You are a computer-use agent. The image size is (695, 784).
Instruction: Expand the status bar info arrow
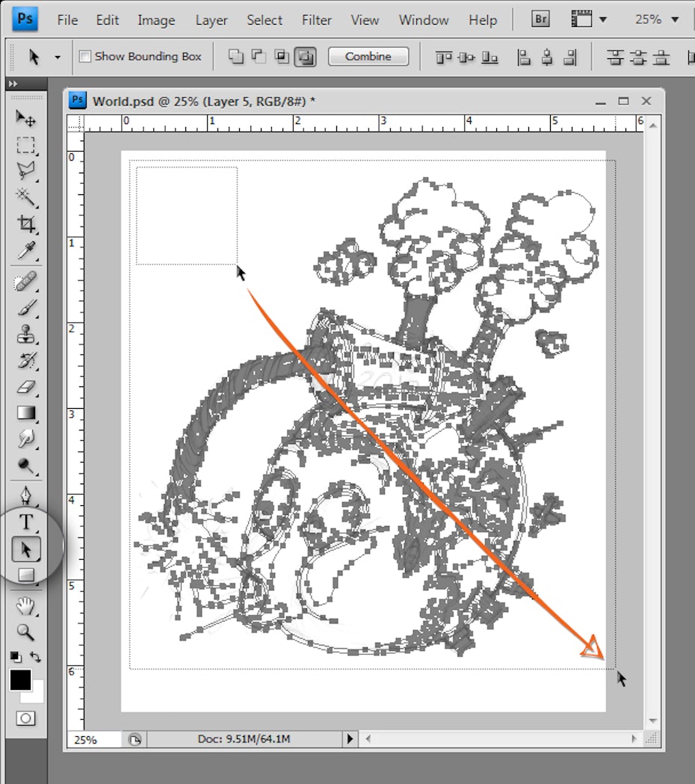tap(350, 739)
